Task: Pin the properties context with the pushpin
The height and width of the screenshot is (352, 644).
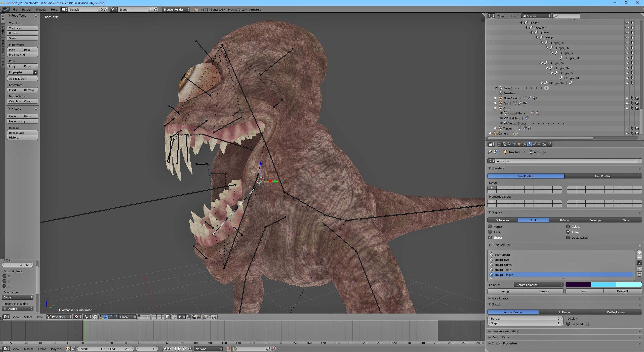Action: coord(490,152)
